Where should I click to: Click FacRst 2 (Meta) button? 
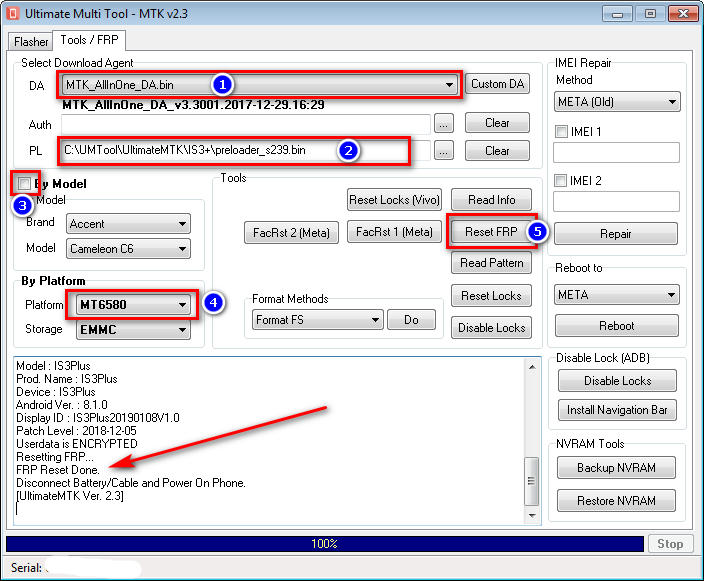291,233
